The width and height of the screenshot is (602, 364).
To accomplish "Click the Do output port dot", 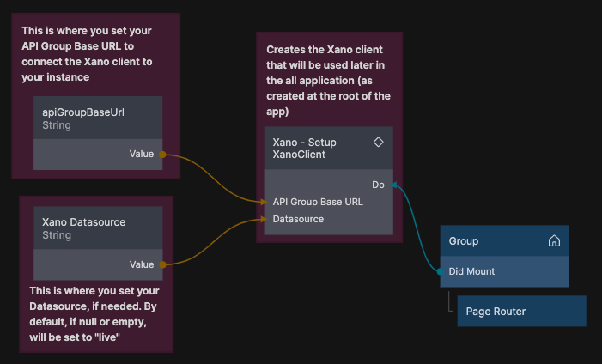I will [x=393, y=185].
